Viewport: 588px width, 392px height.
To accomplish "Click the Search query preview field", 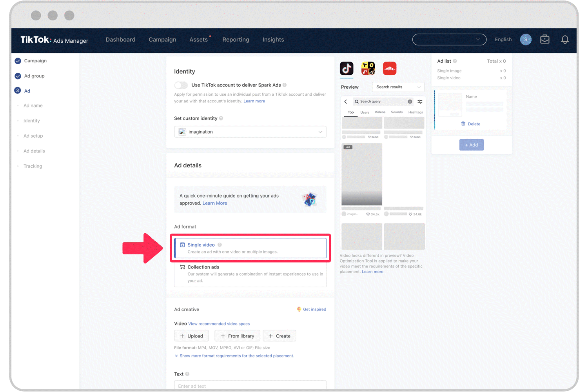I will [383, 102].
